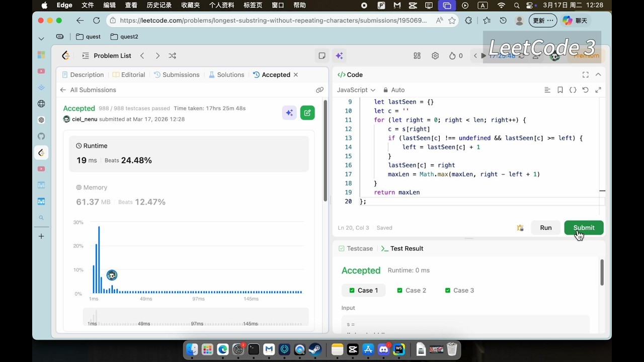644x362 pixels.
Task: Select the Case 2 test case
Action: 412,290
